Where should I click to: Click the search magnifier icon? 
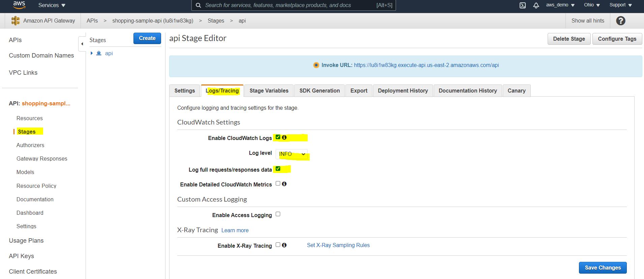tap(198, 5)
